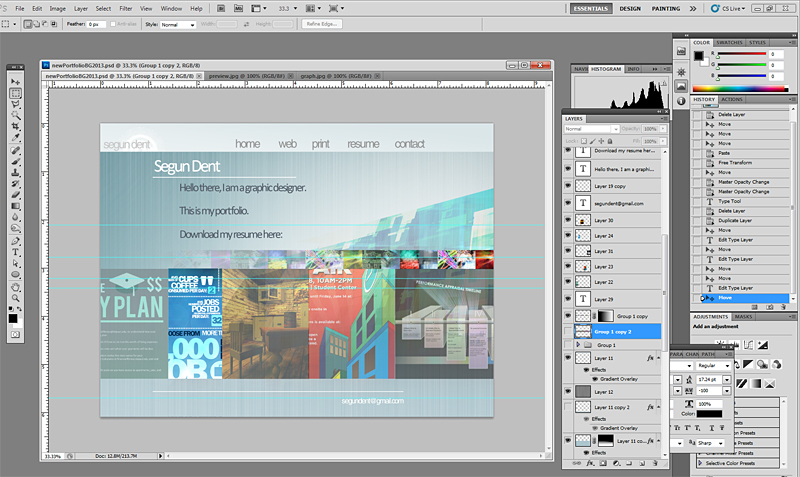Screen dimensions: 800x477
Task: Show the Group 1 folder
Action: click(x=568, y=345)
